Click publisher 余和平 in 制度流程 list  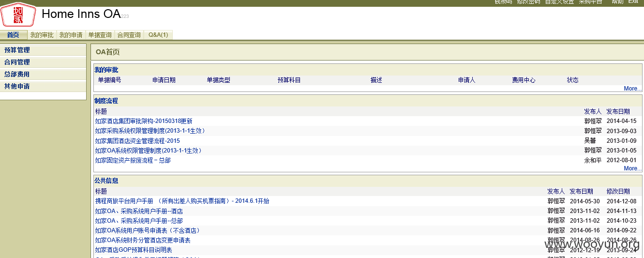pyautogui.click(x=593, y=160)
